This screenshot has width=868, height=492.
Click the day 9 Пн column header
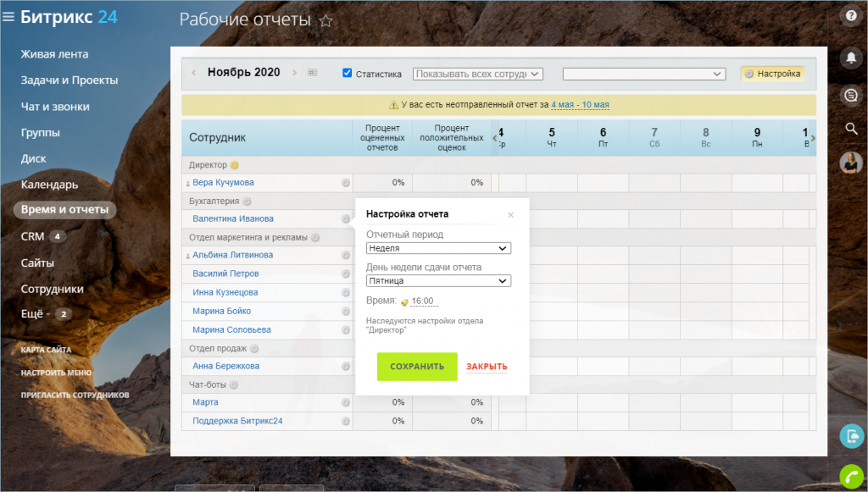tap(757, 138)
